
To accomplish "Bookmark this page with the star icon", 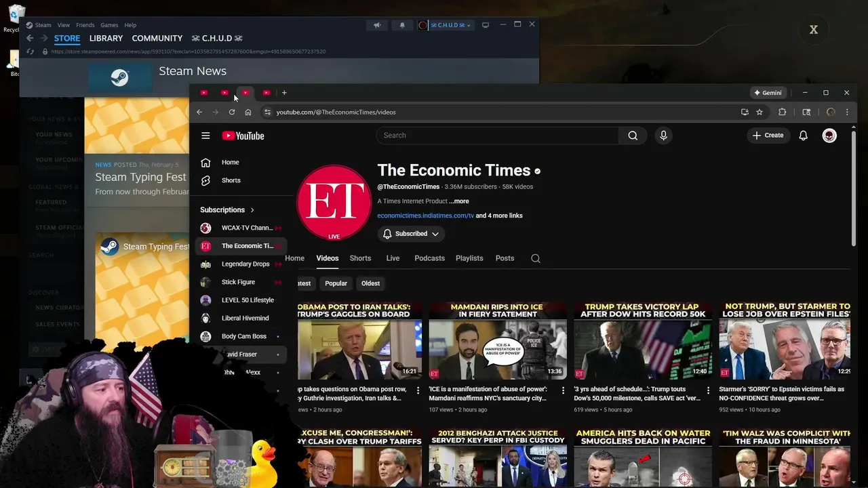I will (x=759, y=112).
